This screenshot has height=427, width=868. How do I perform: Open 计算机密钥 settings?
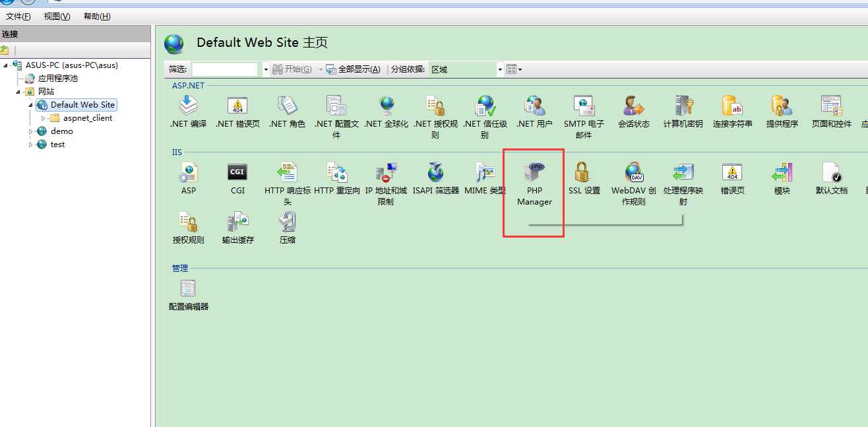[683, 112]
